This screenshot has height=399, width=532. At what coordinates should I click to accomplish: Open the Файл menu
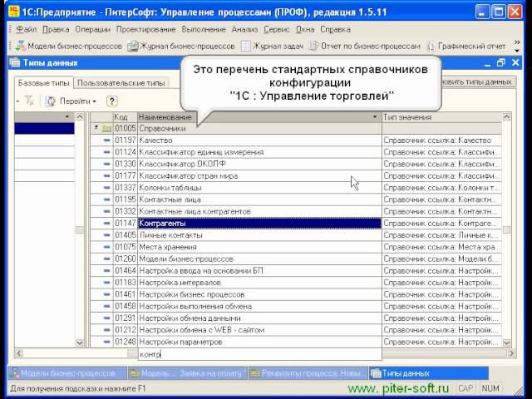click(27, 30)
